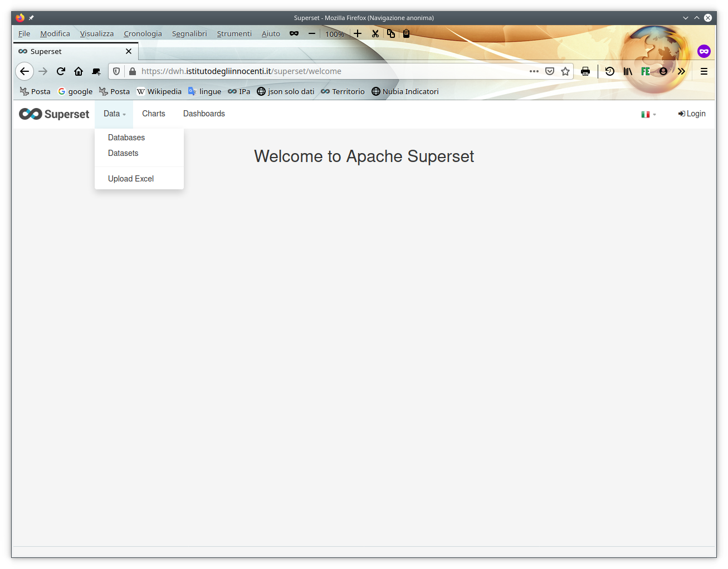Save page to Pocket icon
This screenshot has height=569, width=728.
point(550,71)
